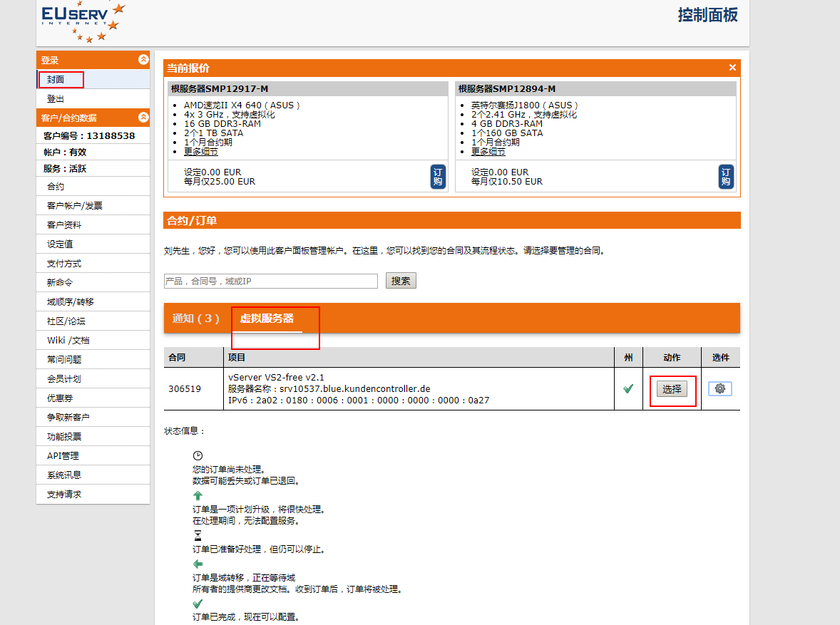The height and width of the screenshot is (625, 840).
Task: Click the 根服务器SMP12894-M offer heading
Action: (x=507, y=89)
